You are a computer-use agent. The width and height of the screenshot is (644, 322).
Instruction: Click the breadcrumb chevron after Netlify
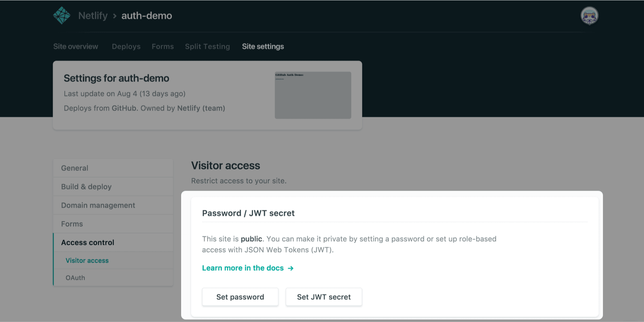coord(115,16)
